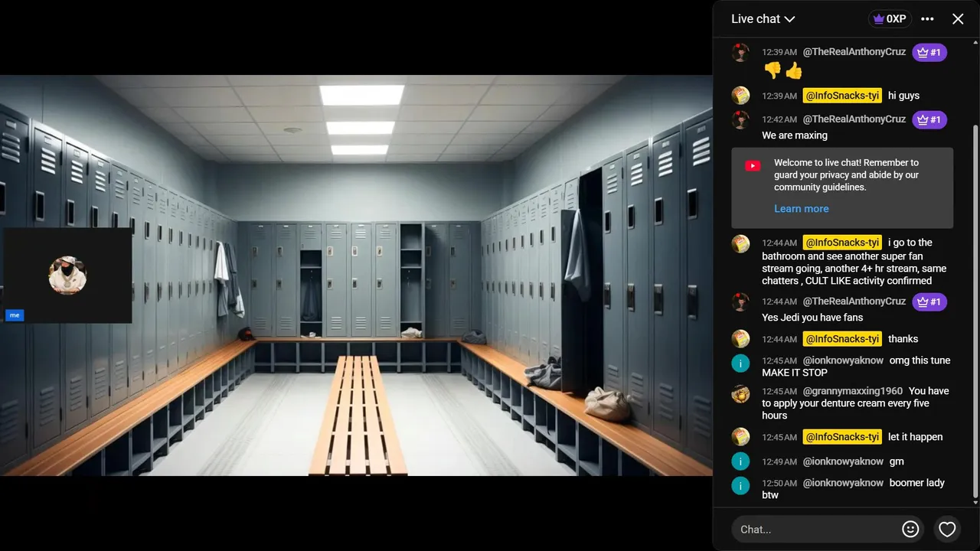Open ionknowyaknow avatar on 'omg this tune' message
This screenshot has height=551, width=980.
coord(740,364)
